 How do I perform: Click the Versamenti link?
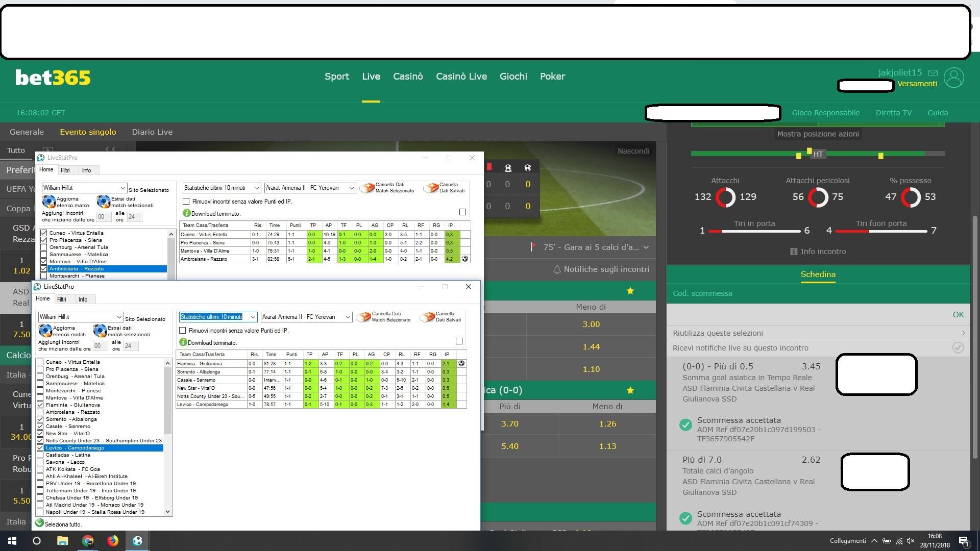point(917,84)
